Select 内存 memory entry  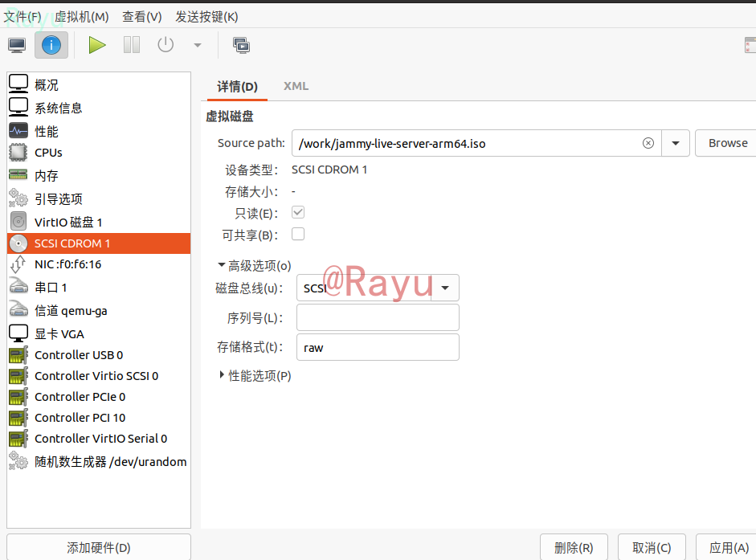pos(99,176)
